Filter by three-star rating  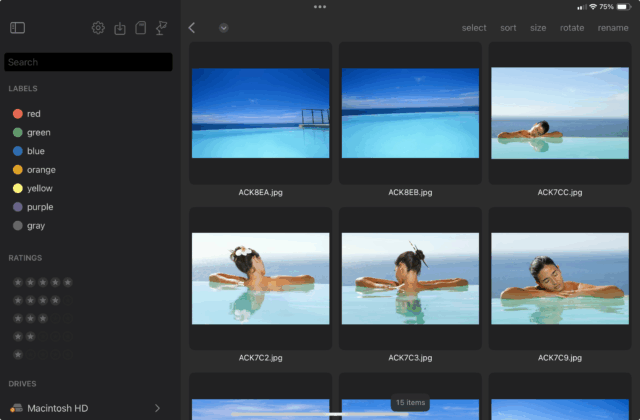(x=41, y=318)
